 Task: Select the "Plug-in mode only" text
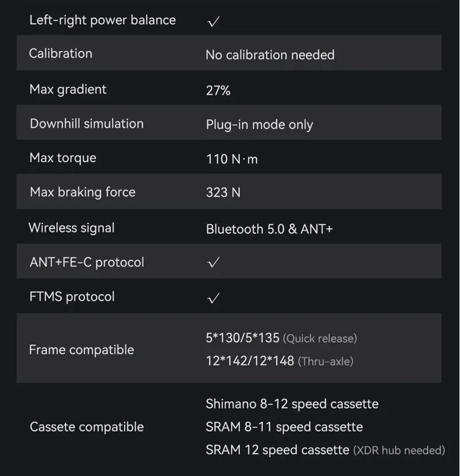tap(259, 125)
